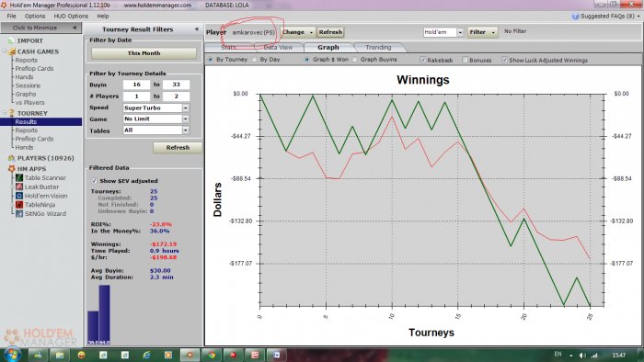
Task: Launch Internet Explorer from the taskbar
Action: (146, 355)
